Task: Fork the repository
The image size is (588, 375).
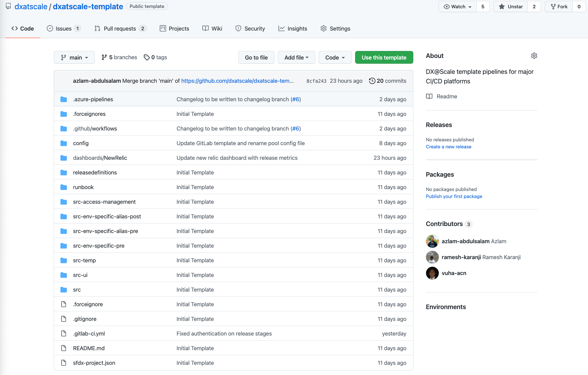Action: (559, 6)
